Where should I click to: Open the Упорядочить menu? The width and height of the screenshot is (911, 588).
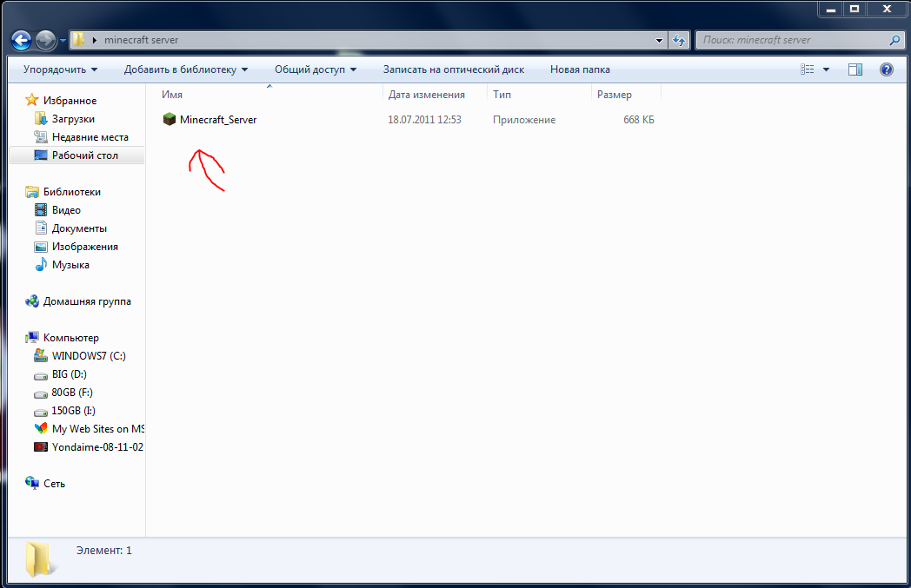tap(60, 69)
